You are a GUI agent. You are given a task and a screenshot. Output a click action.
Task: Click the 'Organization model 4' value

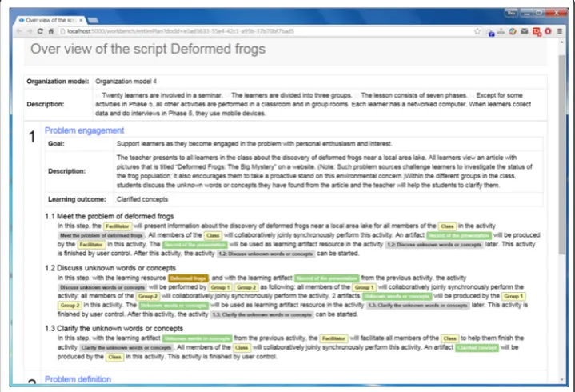click(x=126, y=82)
